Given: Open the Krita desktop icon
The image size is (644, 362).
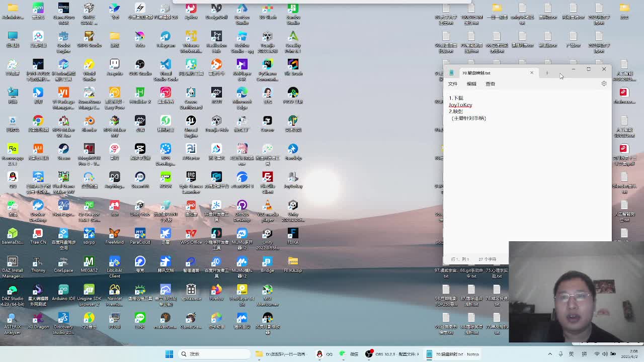Looking at the screenshot, I should pyautogui.click(x=140, y=39).
